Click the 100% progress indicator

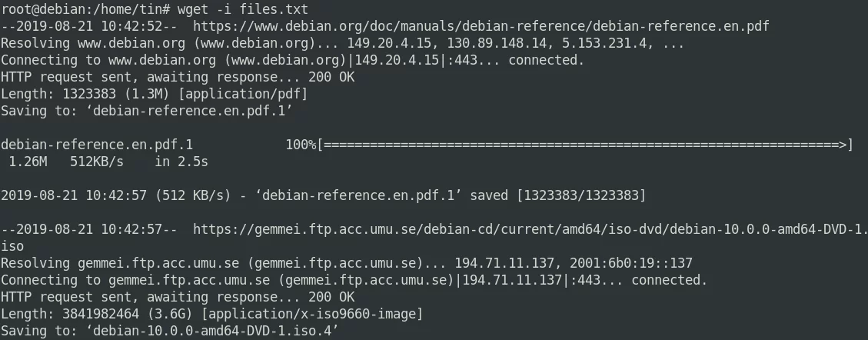301,145
